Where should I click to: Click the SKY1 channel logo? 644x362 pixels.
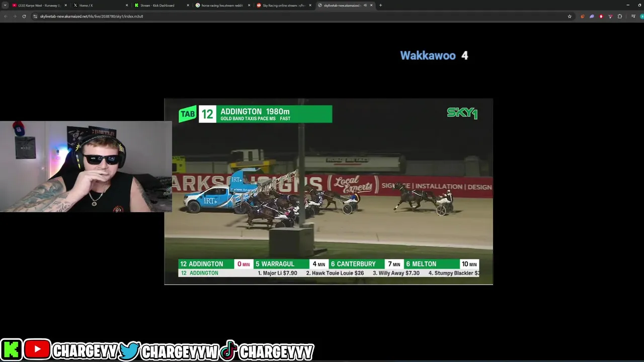[x=462, y=113]
